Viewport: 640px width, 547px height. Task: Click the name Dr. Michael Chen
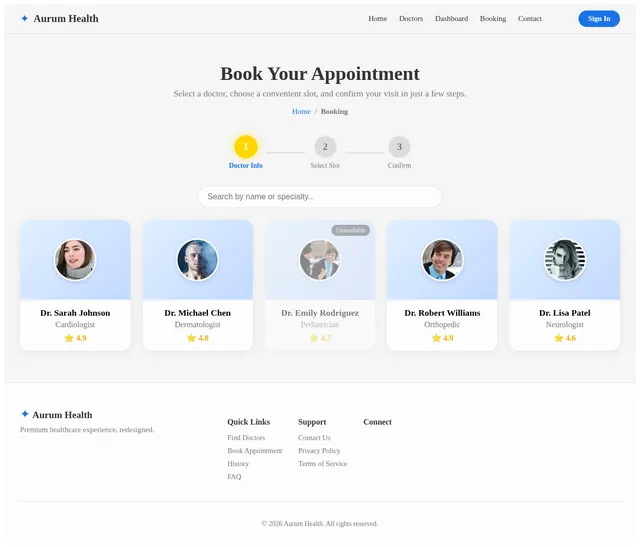198,313
